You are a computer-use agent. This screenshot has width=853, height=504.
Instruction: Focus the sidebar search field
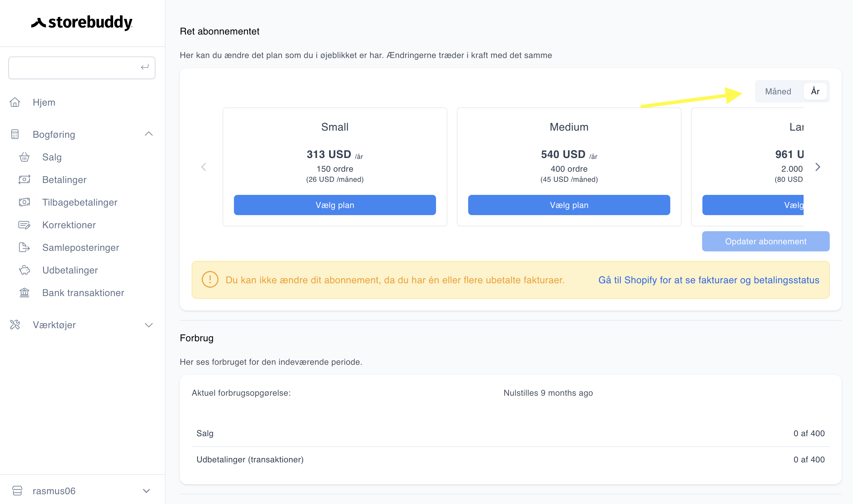point(82,68)
